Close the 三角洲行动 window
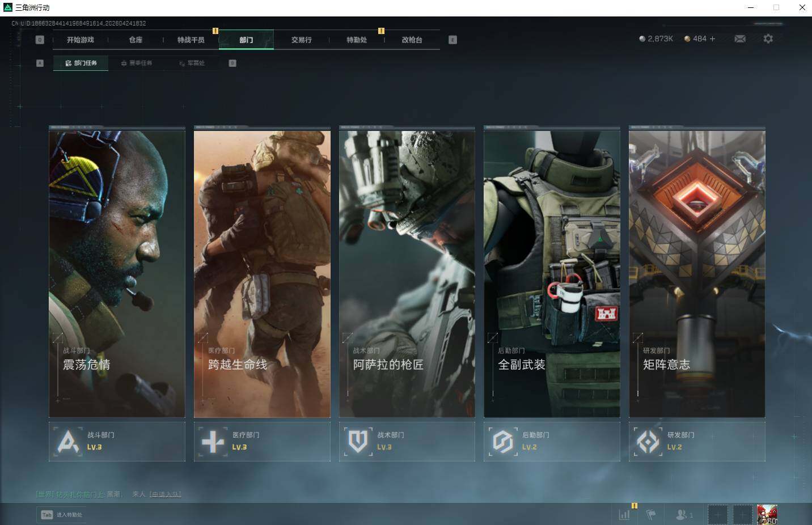Viewport: 812px width, 525px height. pos(802,7)
